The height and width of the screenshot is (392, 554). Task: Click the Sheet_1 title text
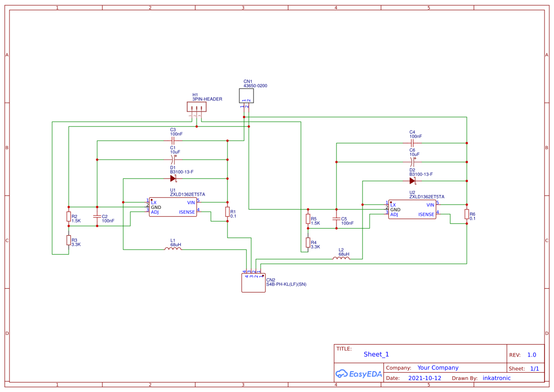tap(375, 354)
